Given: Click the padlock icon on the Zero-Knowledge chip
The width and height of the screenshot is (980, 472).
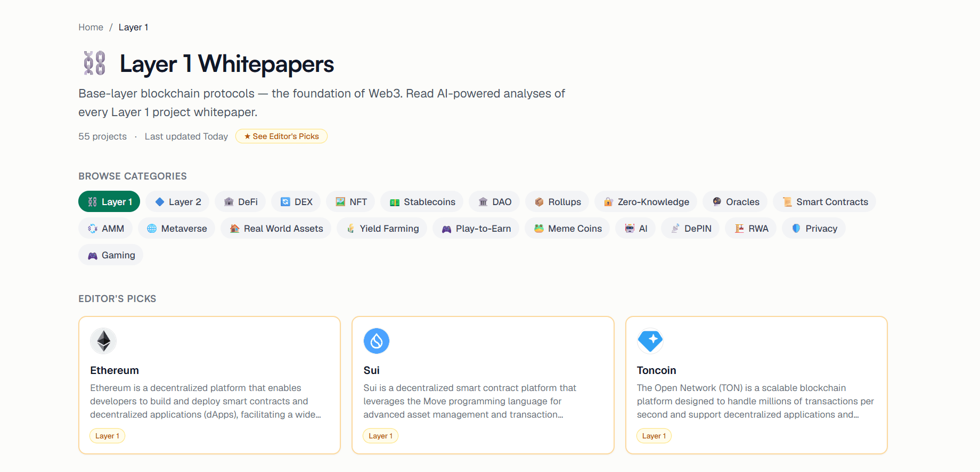Looking at the screenshot, I should point(608,202).
